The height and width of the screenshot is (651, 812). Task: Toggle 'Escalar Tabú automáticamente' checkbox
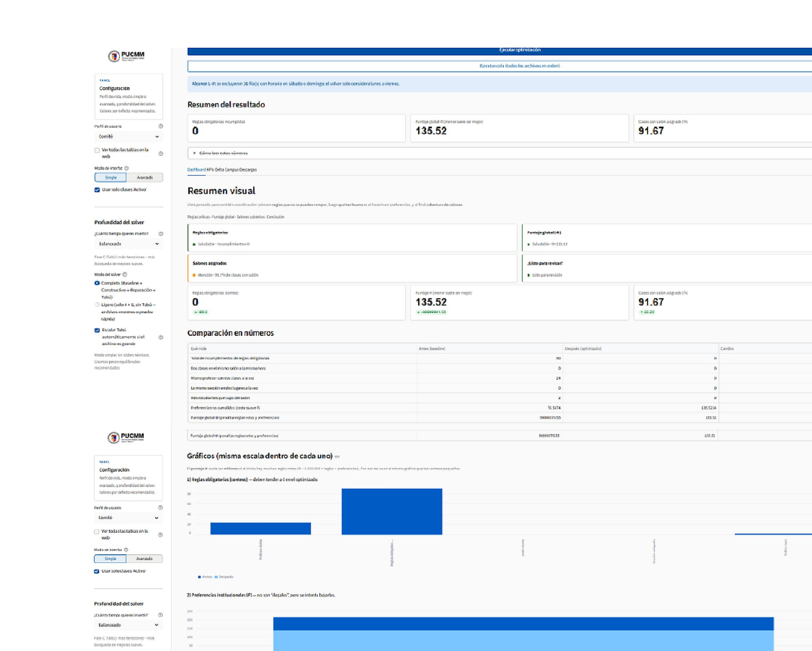(97, 330)
